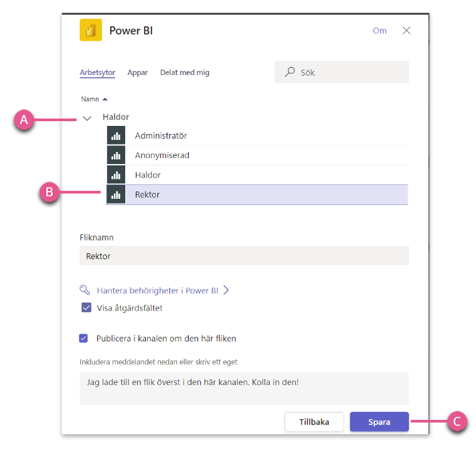Open the Om link
Screen dimensions: 476x450
pos(380,31)
